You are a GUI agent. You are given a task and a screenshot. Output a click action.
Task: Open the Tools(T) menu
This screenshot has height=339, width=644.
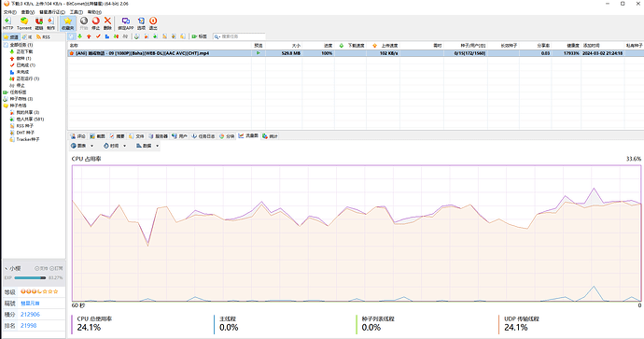pos(76,12)
